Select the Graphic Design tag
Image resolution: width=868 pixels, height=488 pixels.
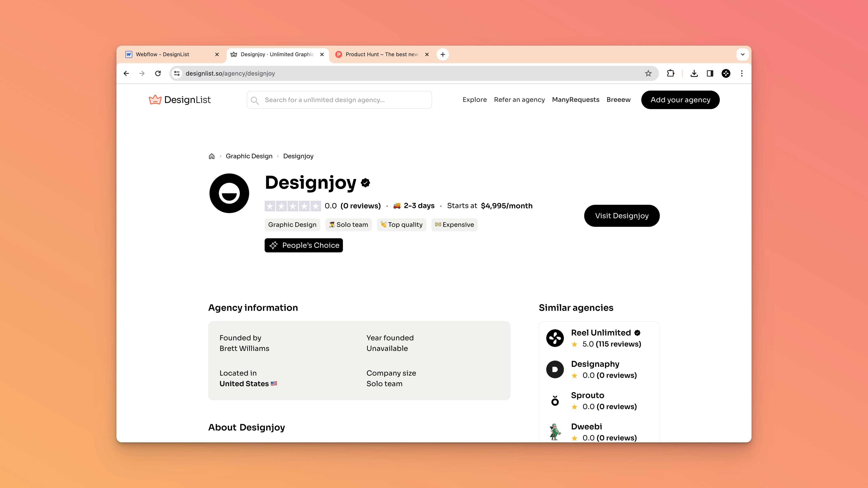292,225
